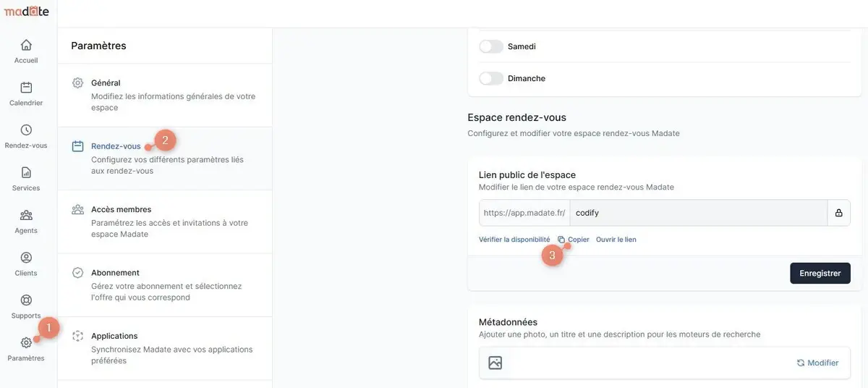The image size is (868, 388).
Task: Open the Calendrier sidebar icon
Action: tap(26, 88)
